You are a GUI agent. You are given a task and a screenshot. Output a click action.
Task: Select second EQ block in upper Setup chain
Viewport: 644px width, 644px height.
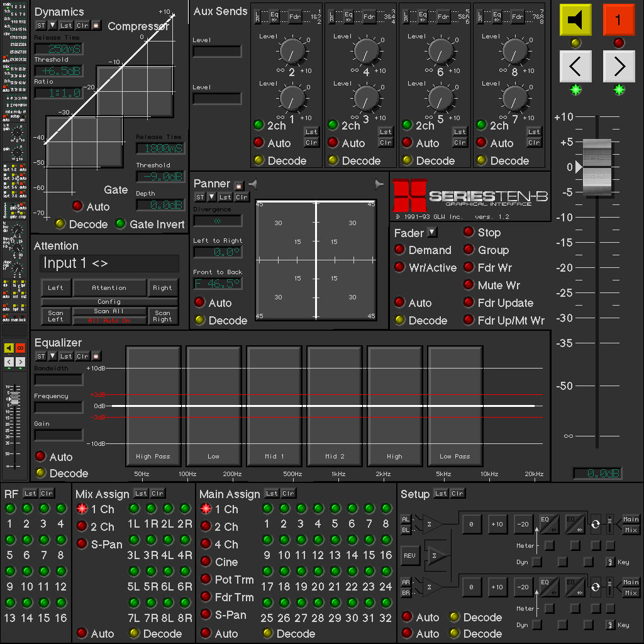coord(575,524)
